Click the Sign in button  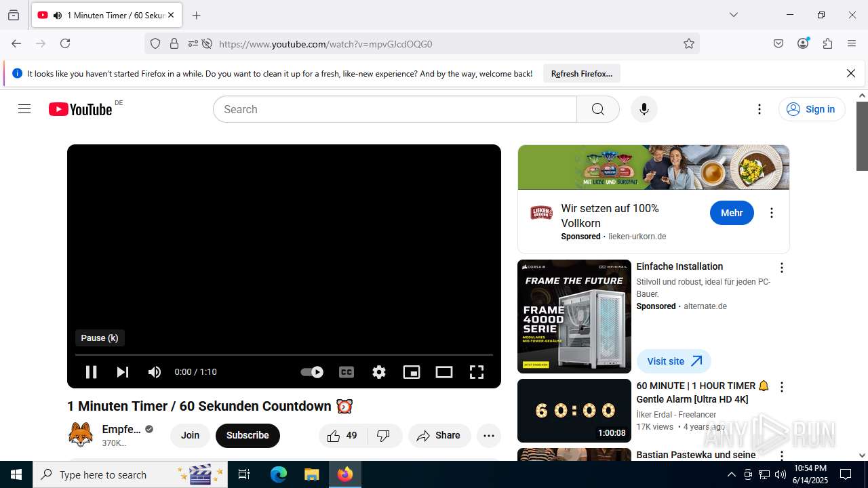pos(812,109)
